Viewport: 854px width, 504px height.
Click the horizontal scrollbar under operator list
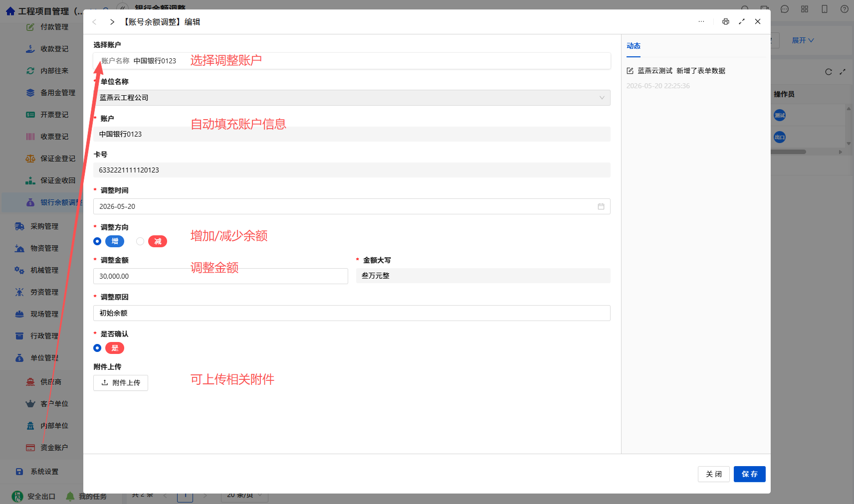(x=789, y=152)
